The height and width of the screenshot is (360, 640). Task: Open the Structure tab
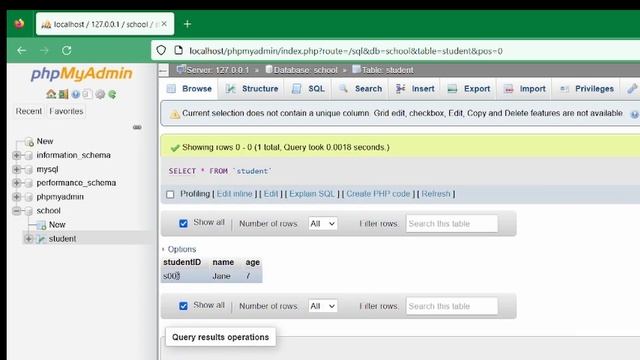pyautogui.click(x=252, y=89)
